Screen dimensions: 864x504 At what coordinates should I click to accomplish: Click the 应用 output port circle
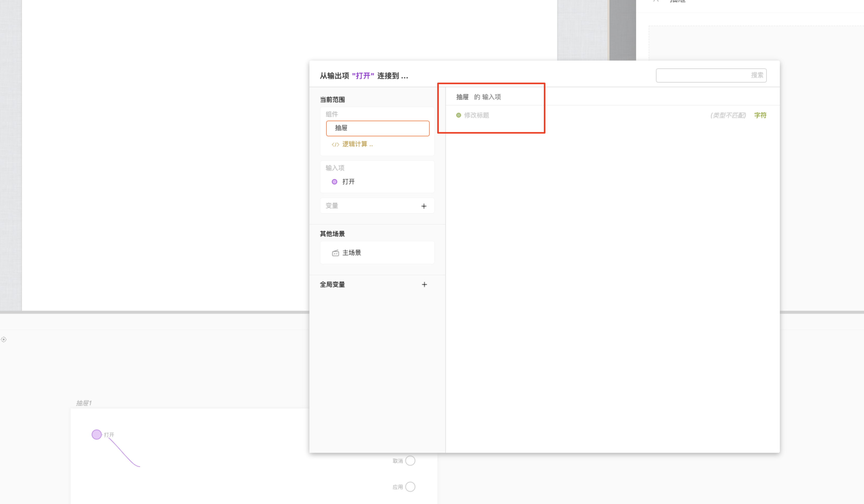(x=410, y=487)
